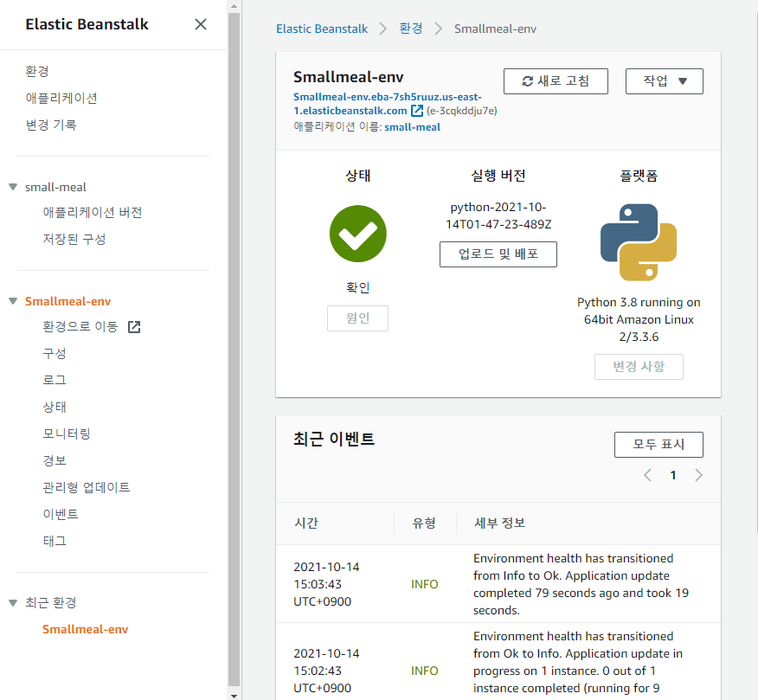Collapse the 최근 환경 section
The height and width of the screenshot is (700, 758).
[13, 603]
